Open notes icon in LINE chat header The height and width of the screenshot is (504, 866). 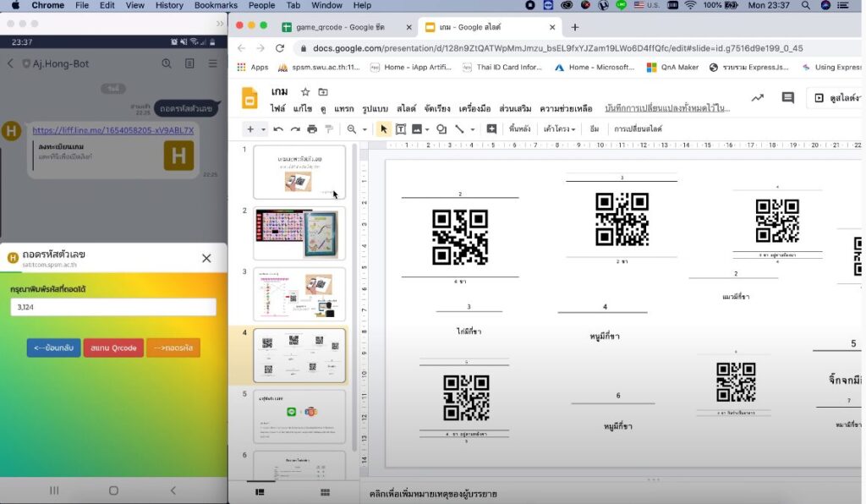click(x=189, y=63)
